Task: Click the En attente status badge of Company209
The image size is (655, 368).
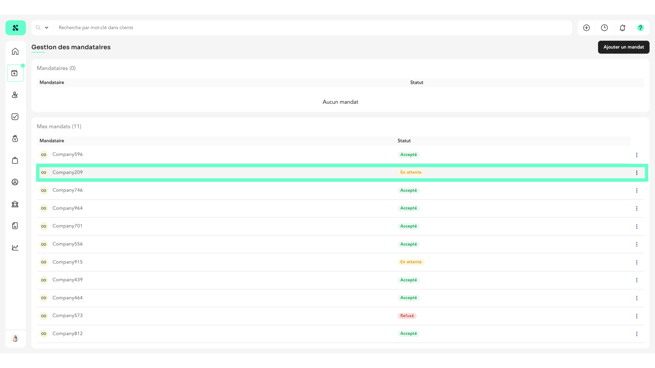Action: tap(411, 172)
